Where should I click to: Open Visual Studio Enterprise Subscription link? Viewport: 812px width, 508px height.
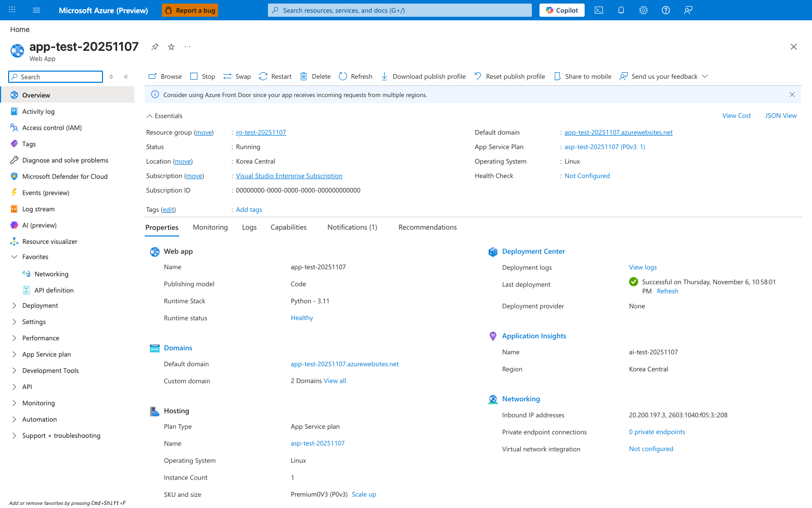tap(289, 176)
